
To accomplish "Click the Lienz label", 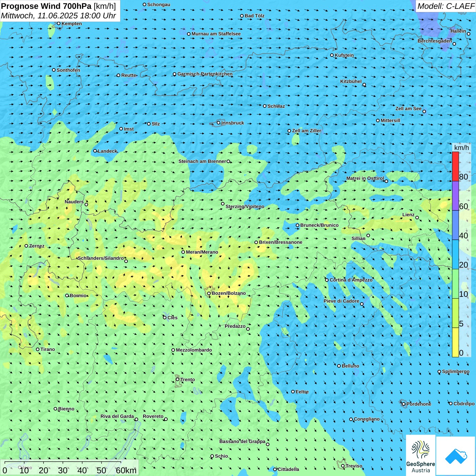I will pos(408,215).
